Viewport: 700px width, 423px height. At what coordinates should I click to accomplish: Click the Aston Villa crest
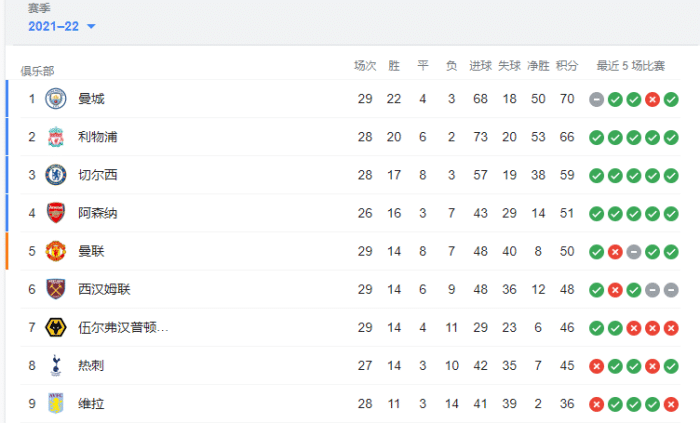coord(55,403)
